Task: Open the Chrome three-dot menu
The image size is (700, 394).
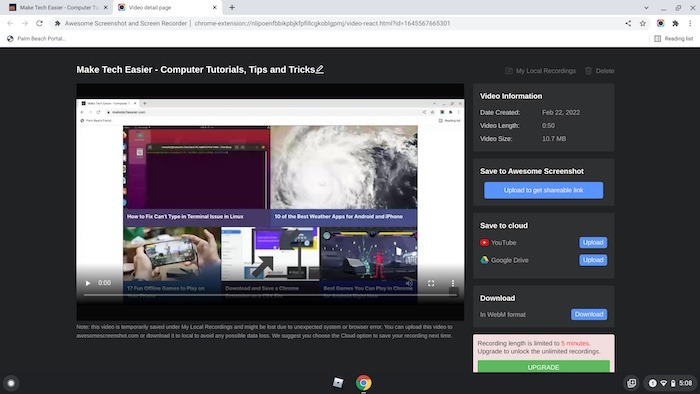Action: 690,23
